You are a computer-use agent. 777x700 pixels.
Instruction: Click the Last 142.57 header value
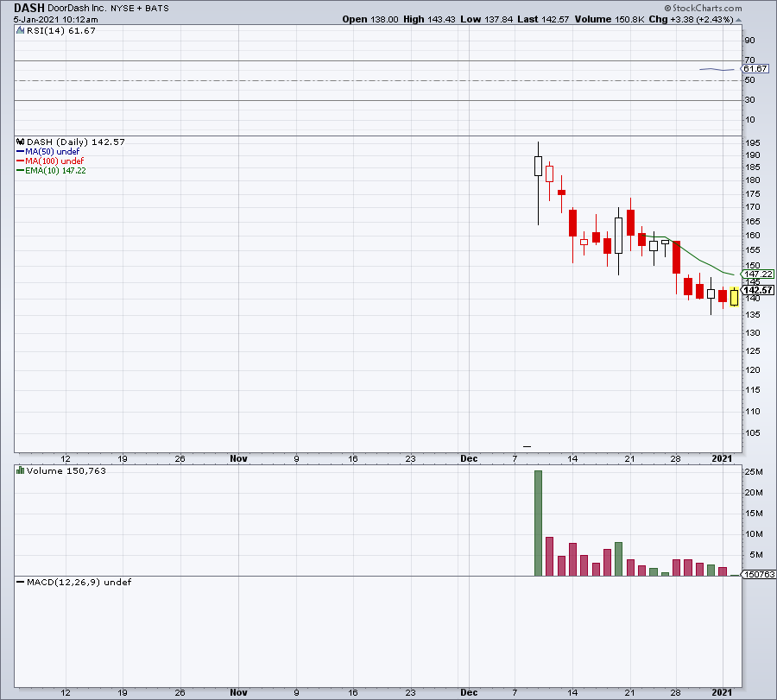(x=543, y=19)
